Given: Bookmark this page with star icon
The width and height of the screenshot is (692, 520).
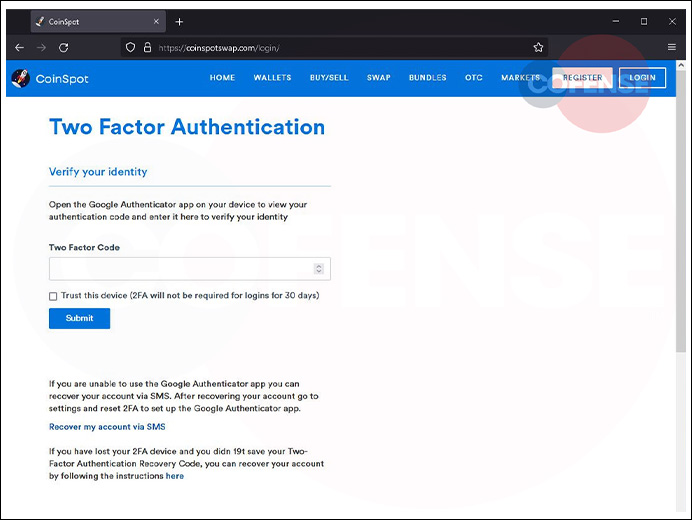Looking at the screenshot, I should pyautogui.click(x=539, y=47).
